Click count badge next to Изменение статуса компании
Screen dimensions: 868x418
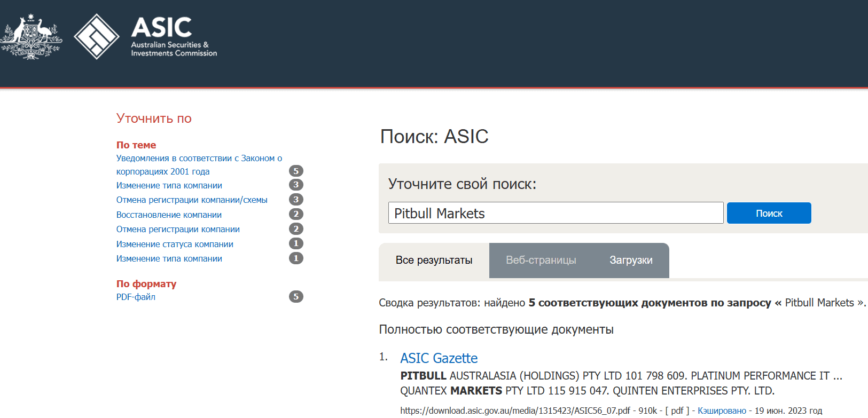click(x=296, y=243)
